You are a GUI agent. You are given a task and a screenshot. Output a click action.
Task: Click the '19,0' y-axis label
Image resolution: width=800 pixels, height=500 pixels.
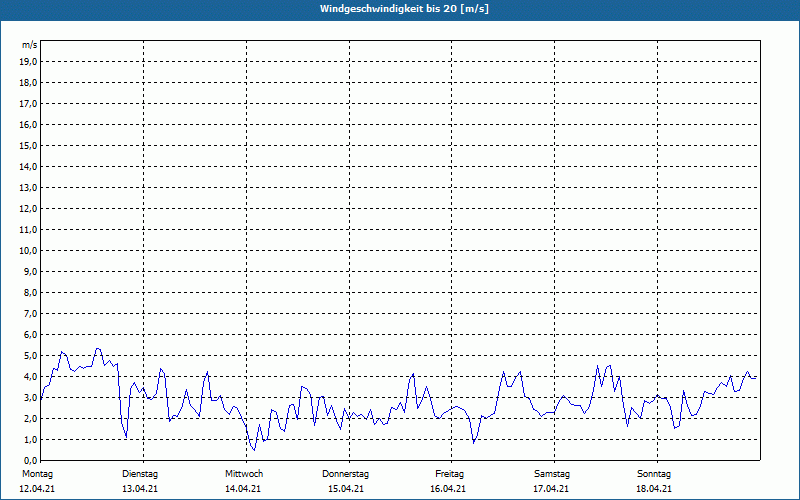[28, 62]
